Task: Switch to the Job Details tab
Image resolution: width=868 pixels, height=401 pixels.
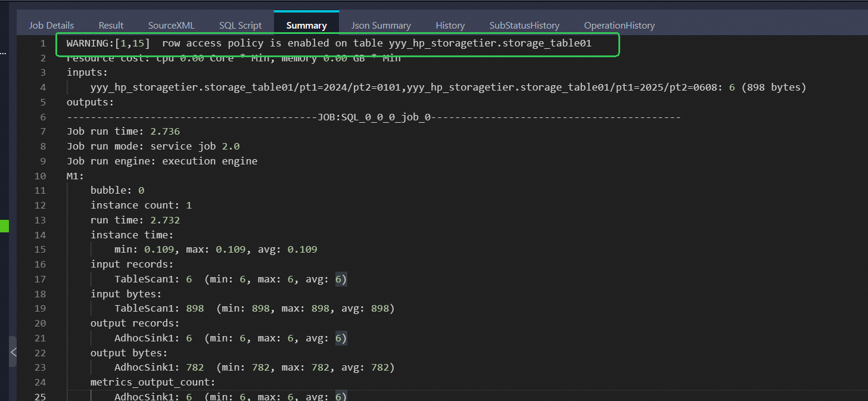Action: (51, 25)
